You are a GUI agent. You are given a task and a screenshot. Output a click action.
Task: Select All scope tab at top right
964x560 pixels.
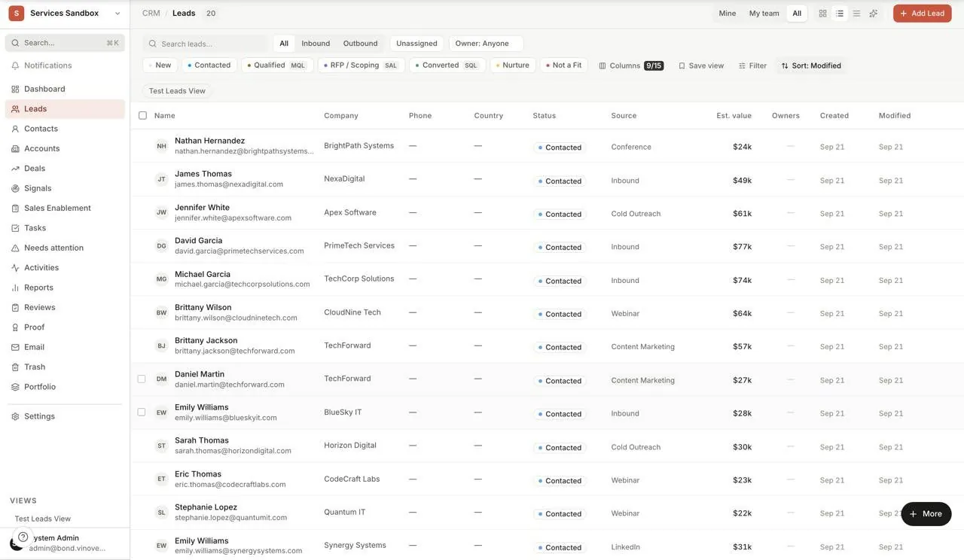[797, 14]
